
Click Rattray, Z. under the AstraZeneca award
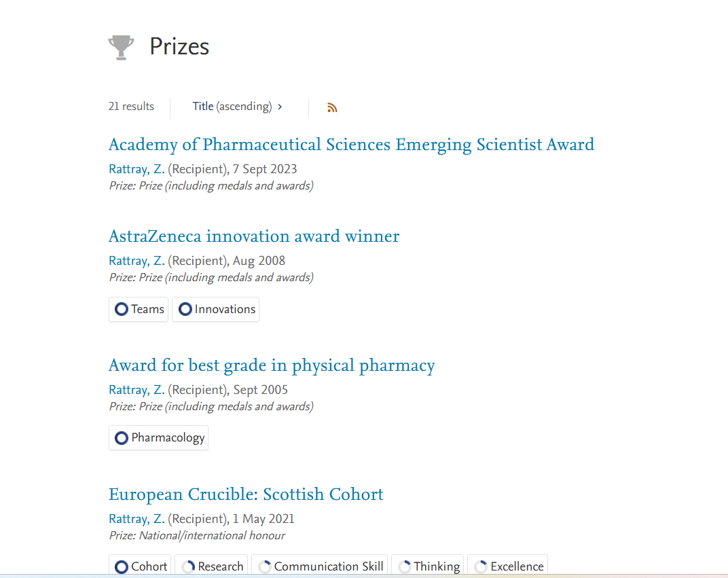click(x=136, y=261)
